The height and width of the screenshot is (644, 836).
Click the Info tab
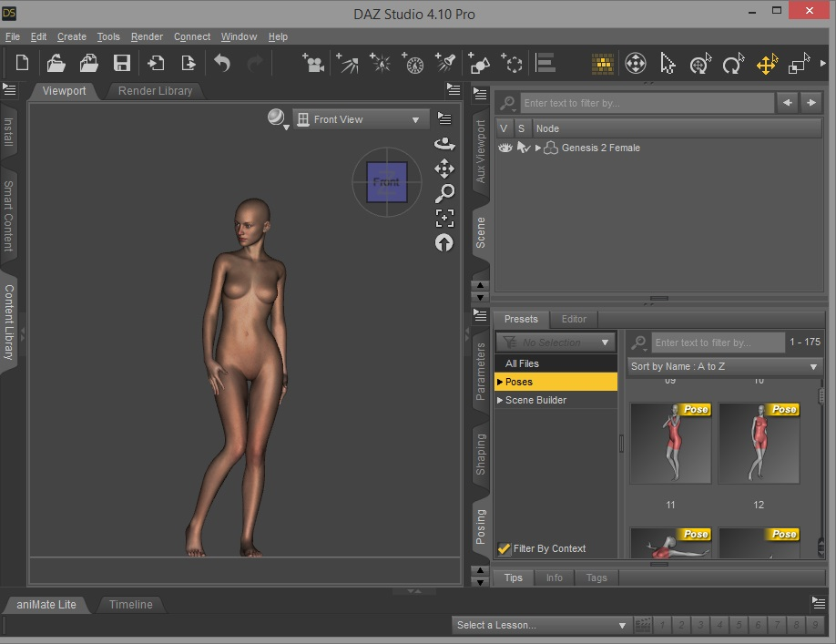[554, 578]
